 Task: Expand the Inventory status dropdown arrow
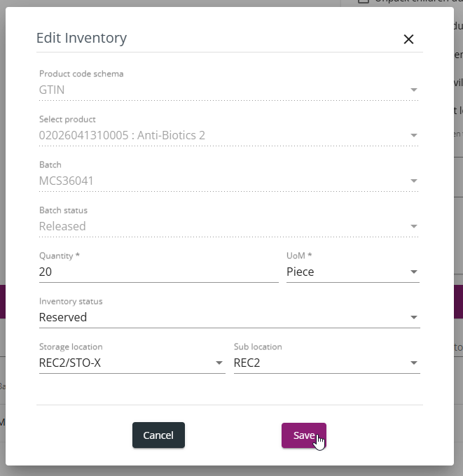[x=413, y=318]
